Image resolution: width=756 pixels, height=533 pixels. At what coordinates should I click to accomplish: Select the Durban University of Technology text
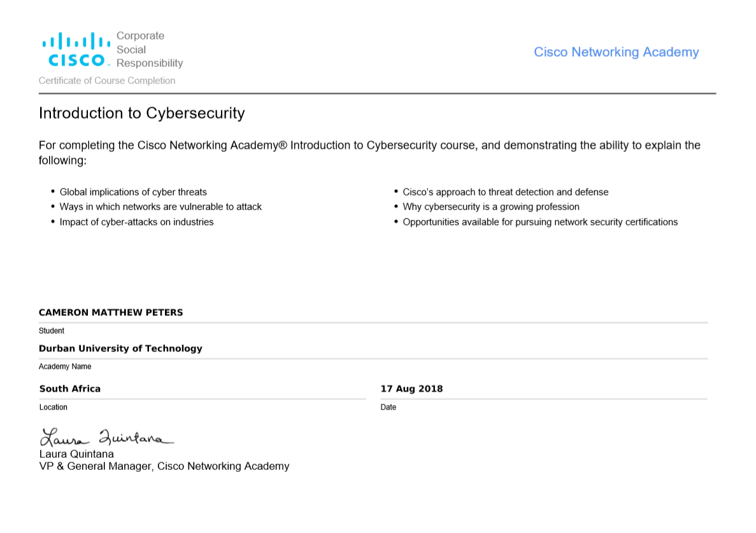point(120,348)
